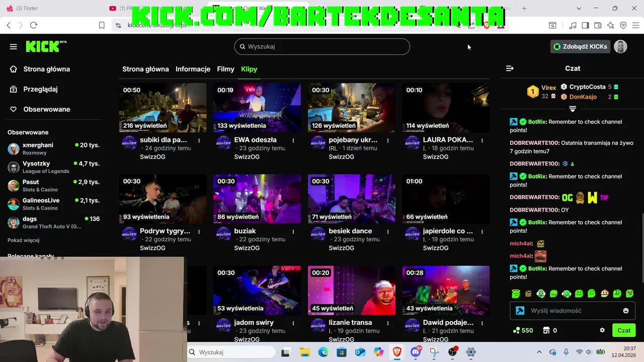Click the moderator hammer badge in message box
The width and height of the screenshot is (644, 362).
click(x=520, y=311)
